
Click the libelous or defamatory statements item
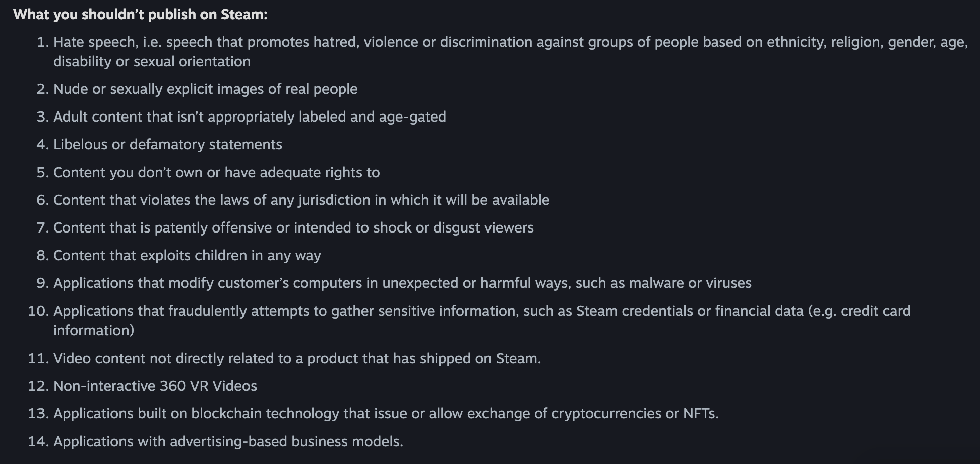coord(168,144)
